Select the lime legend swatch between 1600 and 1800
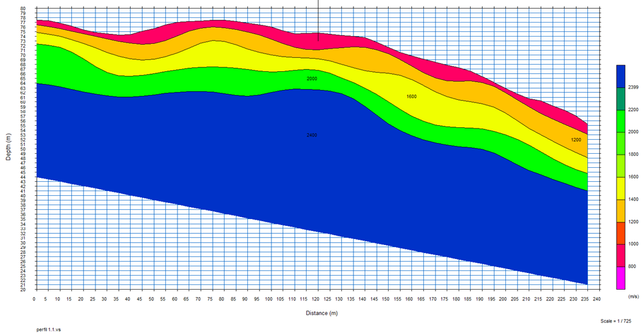 tap(621, 166)
